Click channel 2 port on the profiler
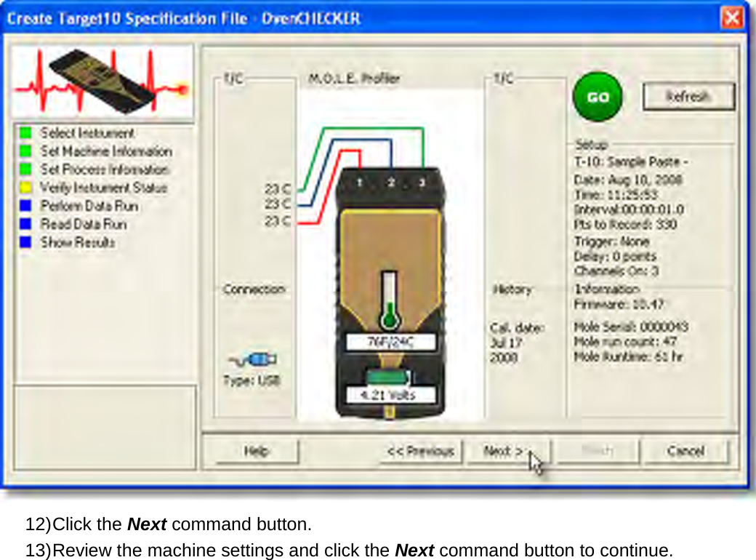The width and height of the screenshot is (756, 560). (391, 183)
